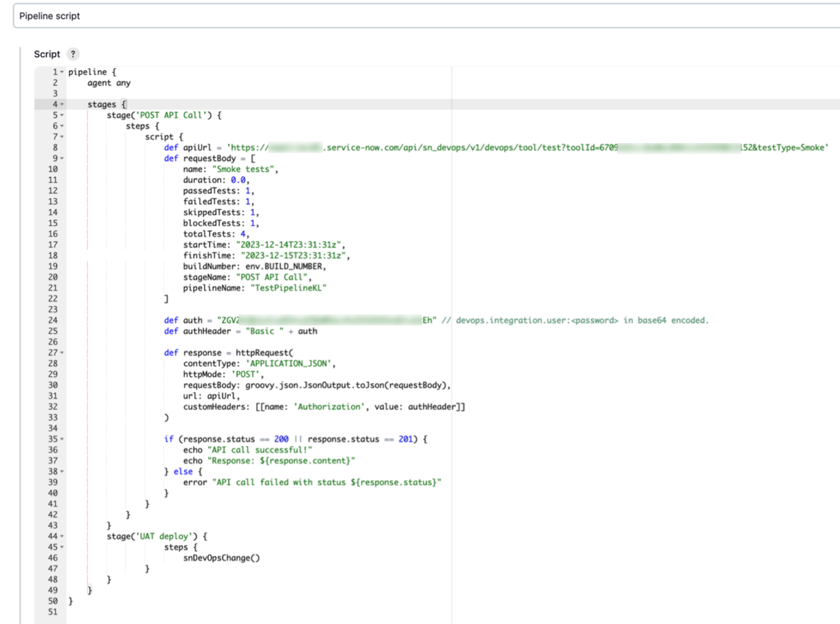Click the status code 201 in the if condition
The height and width of the screenshot is (624, 840).
[405, 439]
